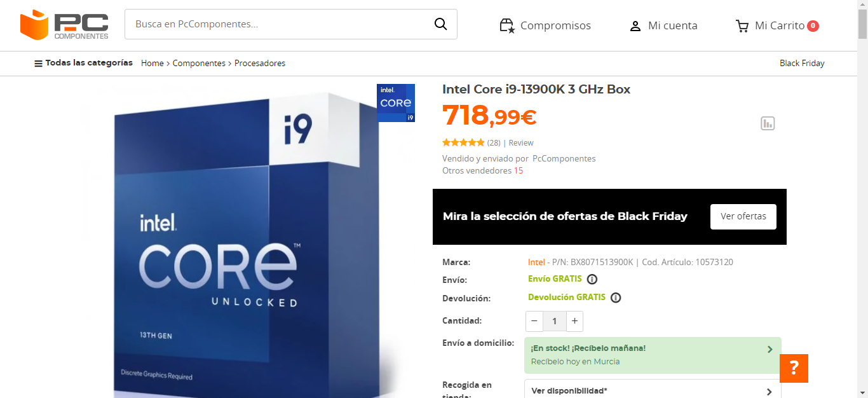Click the Intel Core i9 badge thumbnail

tap(396, 103)
